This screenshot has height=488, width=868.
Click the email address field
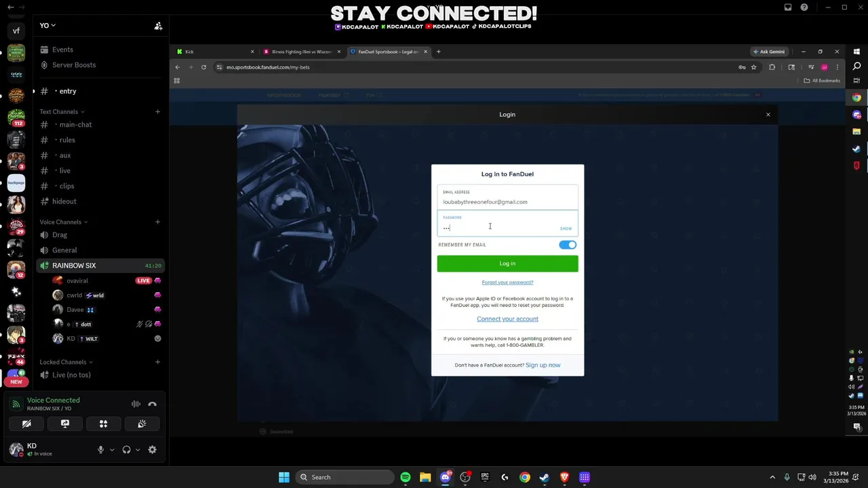[x=507, y=198]
